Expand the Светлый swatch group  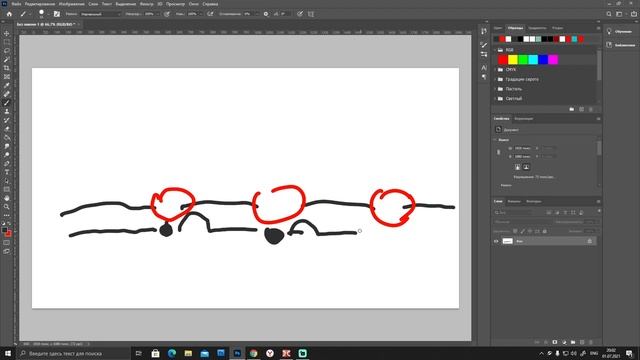(496, 98)
